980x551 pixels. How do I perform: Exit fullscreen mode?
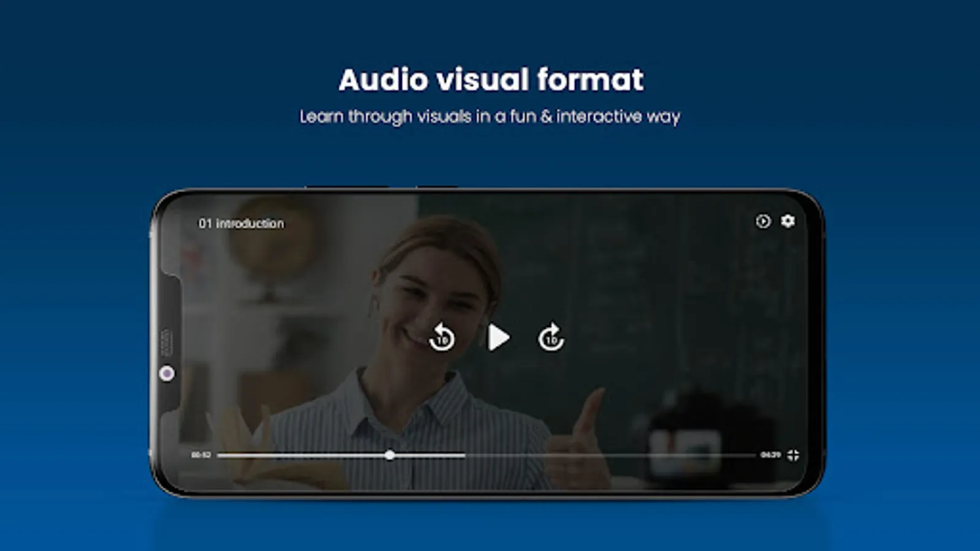click(793, 455)
